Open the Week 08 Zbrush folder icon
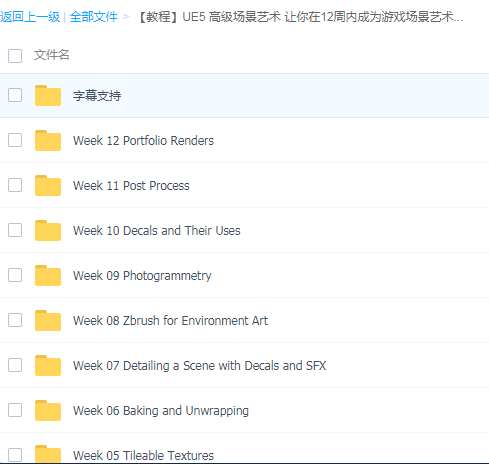This screenshot has width=489, height=464. 48,321
